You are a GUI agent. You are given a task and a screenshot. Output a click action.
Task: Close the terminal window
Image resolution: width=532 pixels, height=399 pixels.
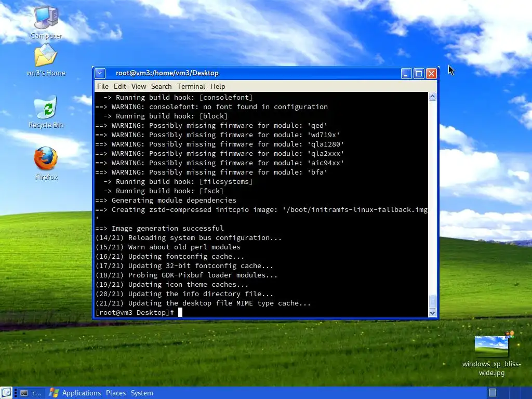pos(431,73)
